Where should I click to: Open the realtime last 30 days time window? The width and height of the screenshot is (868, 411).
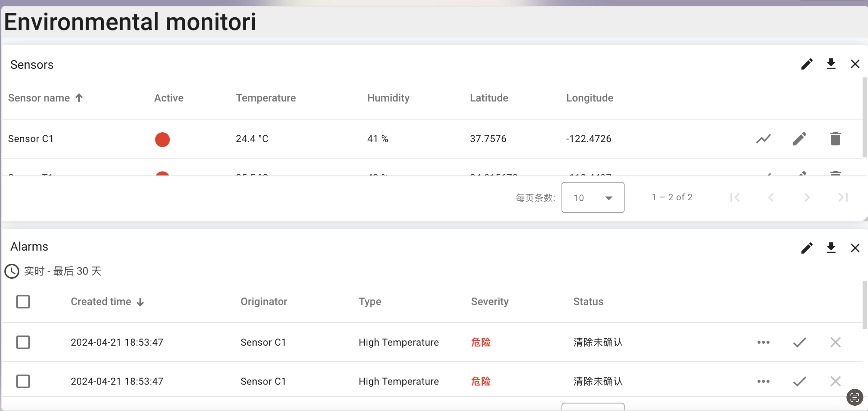[x=53, y=271]
